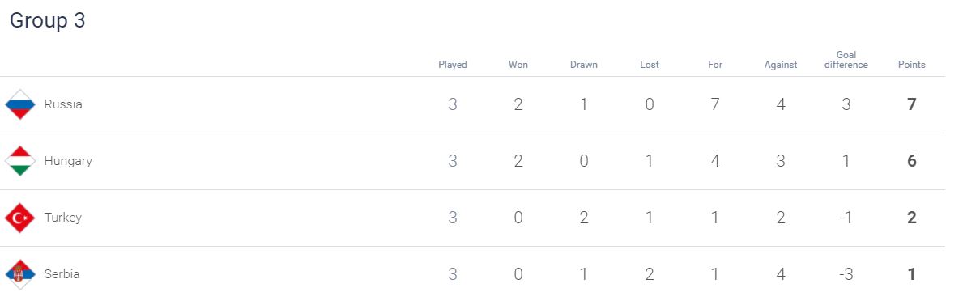980x305 pixels.
Task: Click Serbia's goal difference of -3
Action: (846, 274)
